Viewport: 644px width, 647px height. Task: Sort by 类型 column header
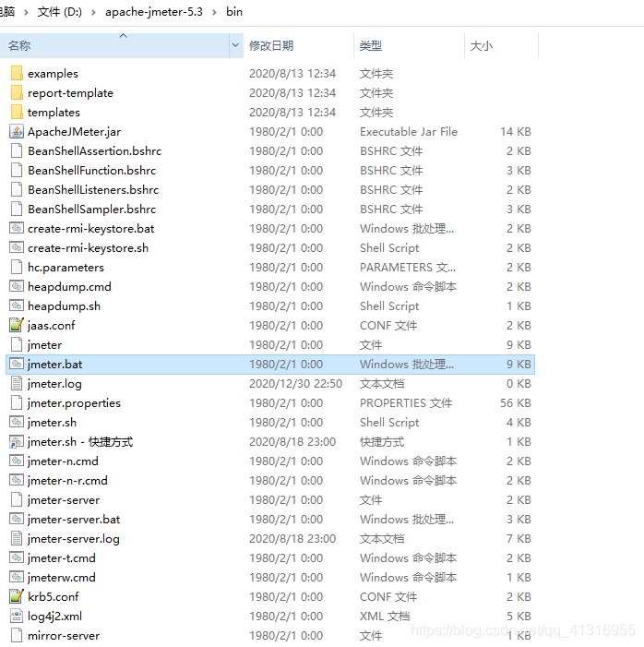point(410,45)
